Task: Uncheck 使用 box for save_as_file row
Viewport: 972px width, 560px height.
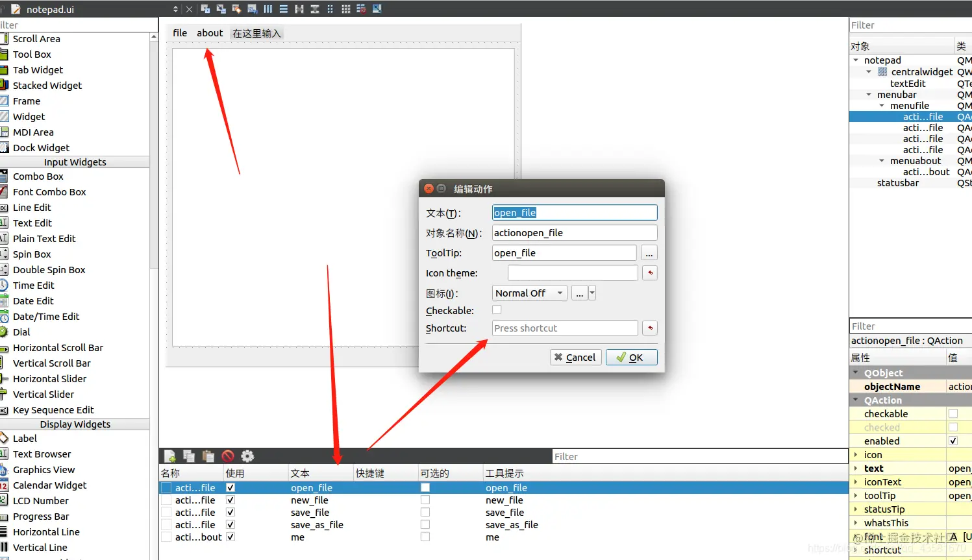Action: 230,524
